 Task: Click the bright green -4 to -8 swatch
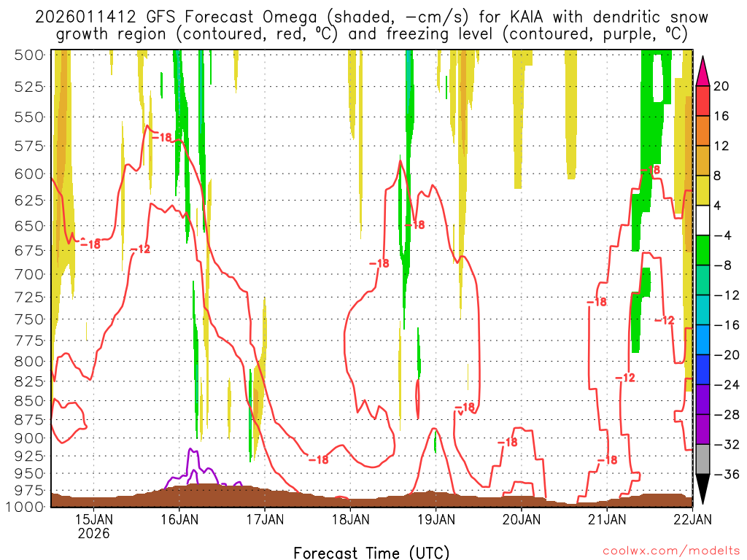click(x=703, y=251)
